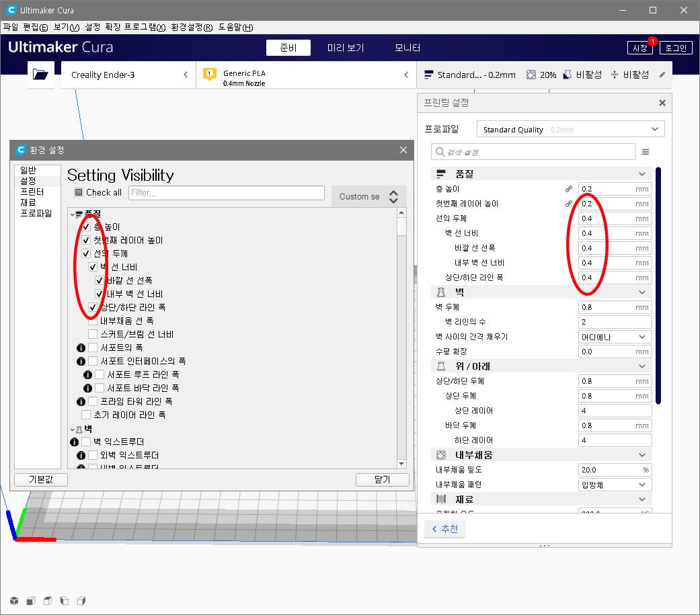The image size is (700, 615).
Task: Toggle the Check all checkbox
Action: tap(79, 192)
